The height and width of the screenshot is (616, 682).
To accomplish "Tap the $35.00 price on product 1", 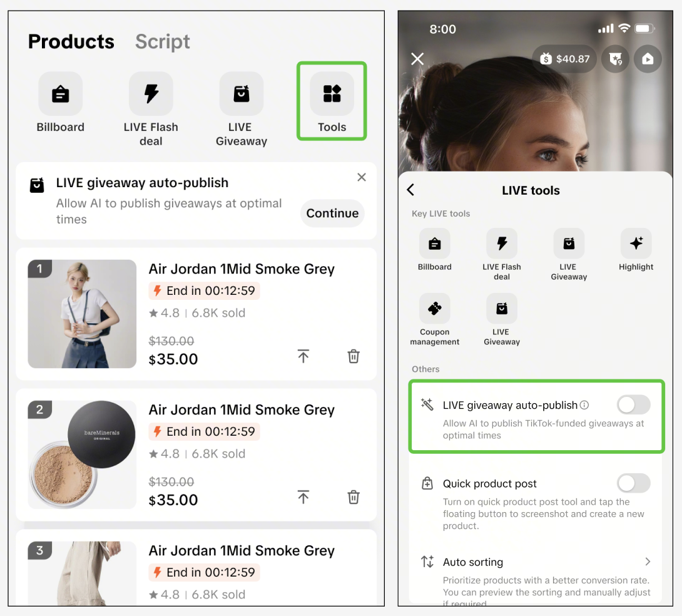I will coord(173,359).
